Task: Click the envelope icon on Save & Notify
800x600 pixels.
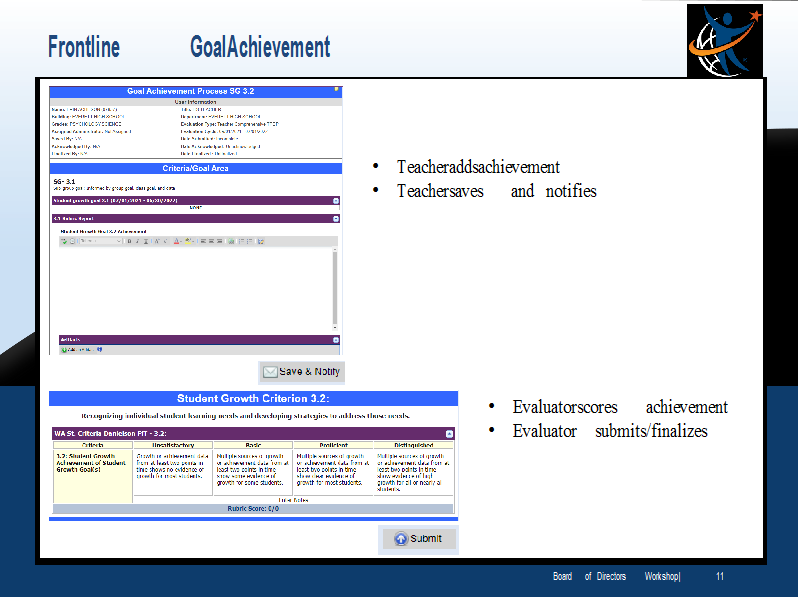Action: (270, 372)
